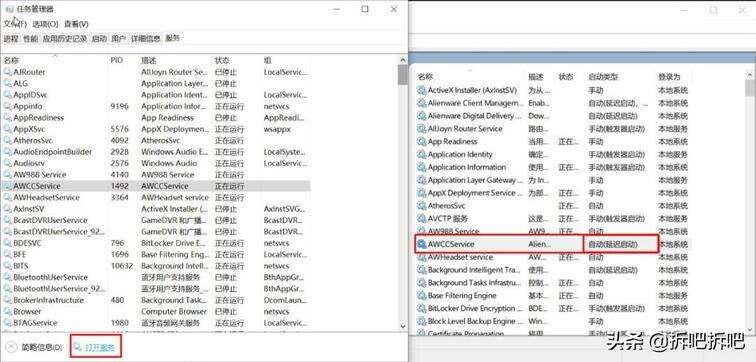Image resolution: width=756 pixels, height=362 pixels.
Task: Switch to the 用户 tab
Action: (x=118, y=39)
